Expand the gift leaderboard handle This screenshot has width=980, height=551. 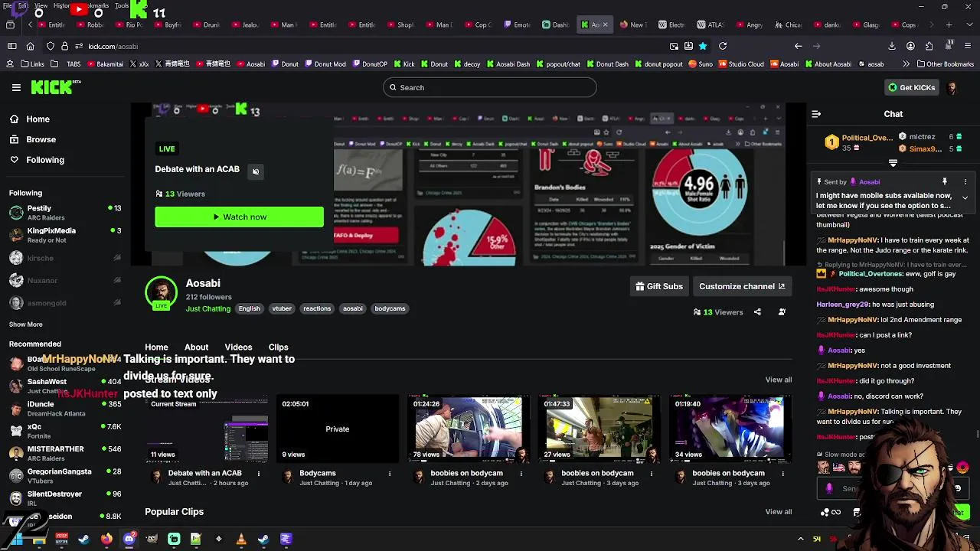[893, 163]
